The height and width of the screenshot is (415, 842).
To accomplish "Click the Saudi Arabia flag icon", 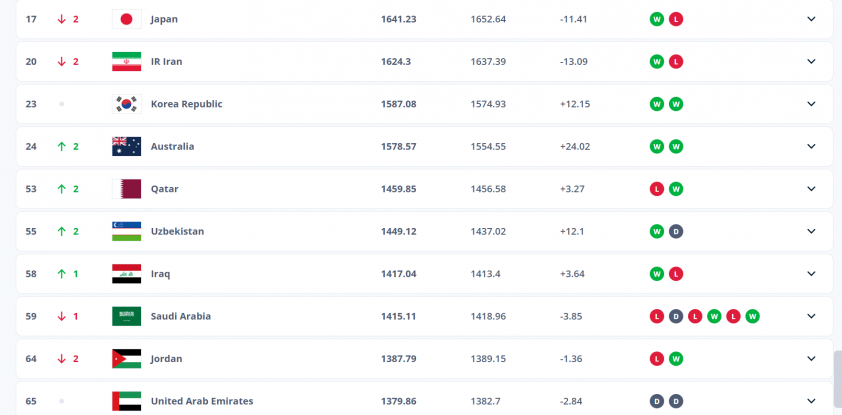I will pos(127,316).
